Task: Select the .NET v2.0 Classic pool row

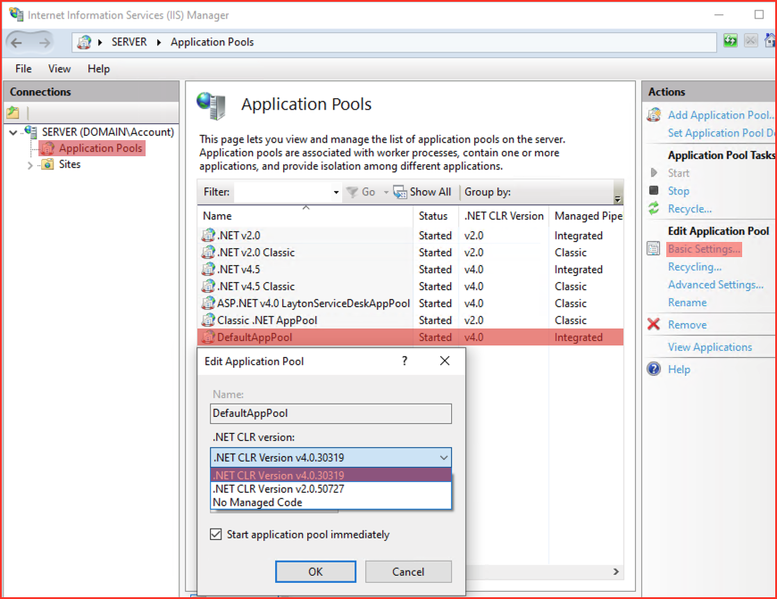Action: pyautogui.click(x=410, y=252)
